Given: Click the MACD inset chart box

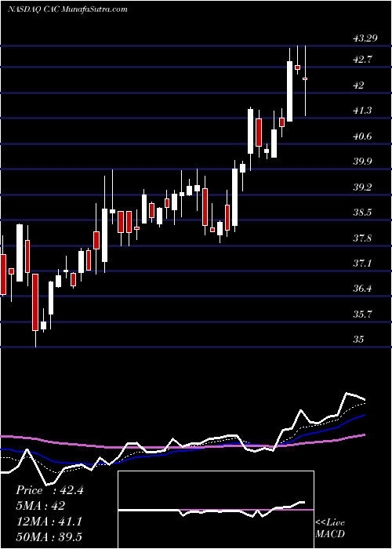Looking at the screenshot, I should coord(216,510).
